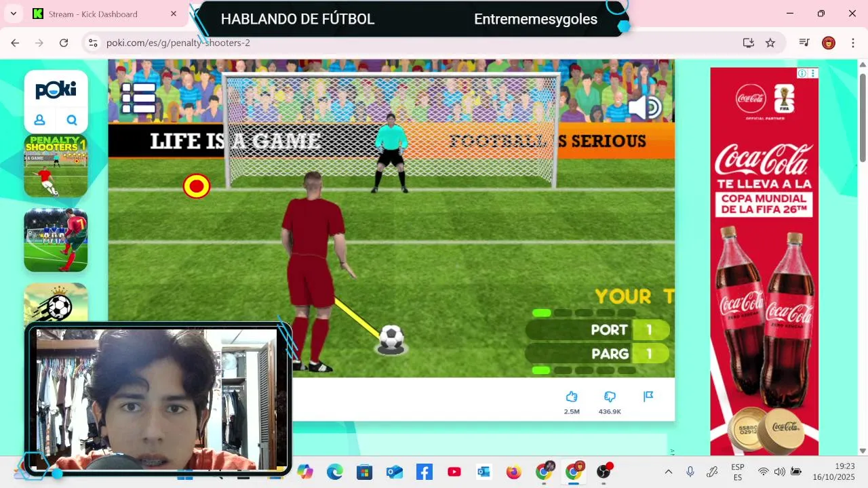Open Chrome profile avatar
This screenshot has width=868, height=488.
829,43
